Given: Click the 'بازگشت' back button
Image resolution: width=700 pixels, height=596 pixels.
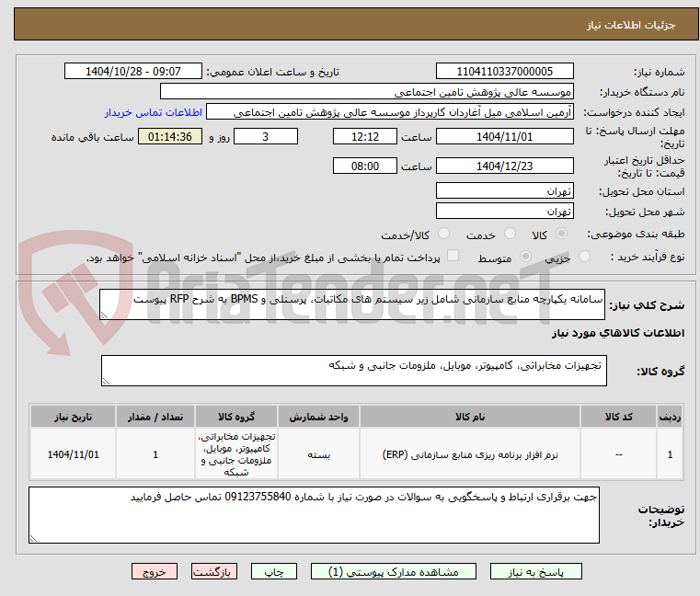Looking at the screenshot, I should pyautogui.click(x=213, y=571).
